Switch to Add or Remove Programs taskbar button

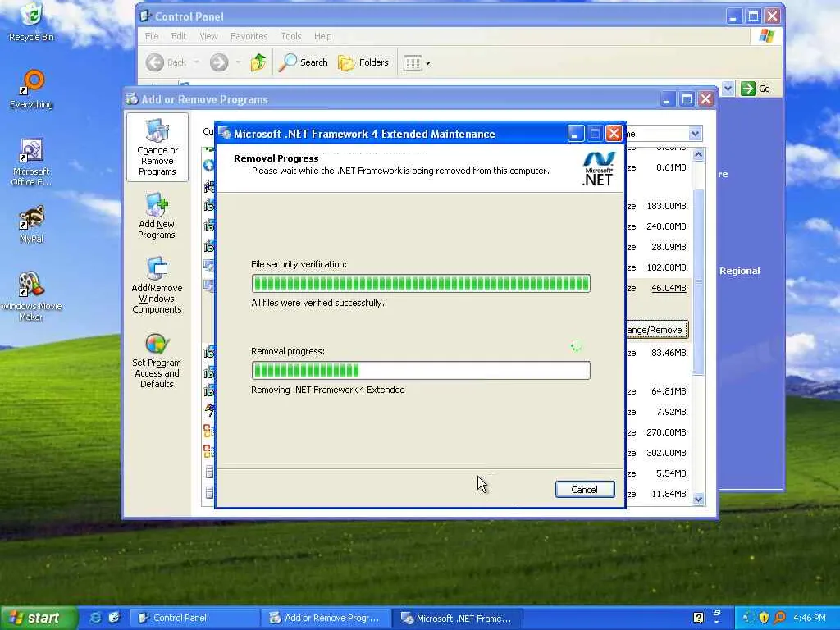click(x=326, y=618)
